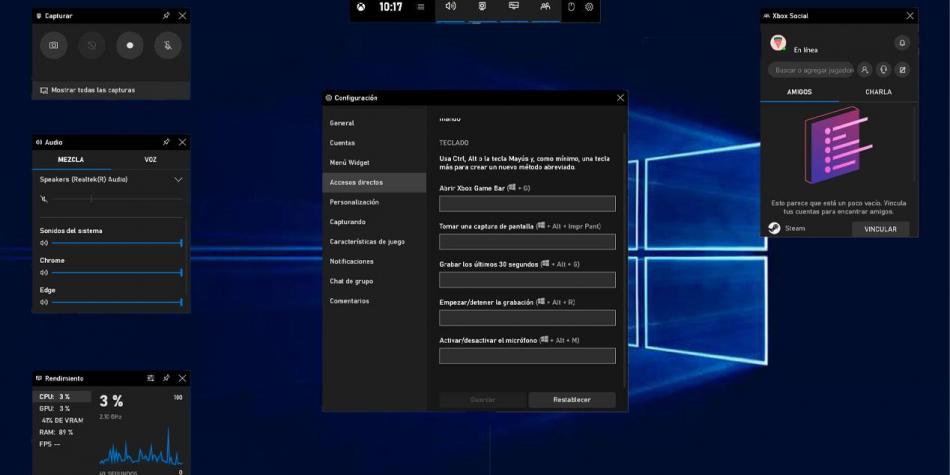Viewport: 950px width, 475px height.
Task: Toggle the Audio widget from the top bar
Action: [450, 7]
